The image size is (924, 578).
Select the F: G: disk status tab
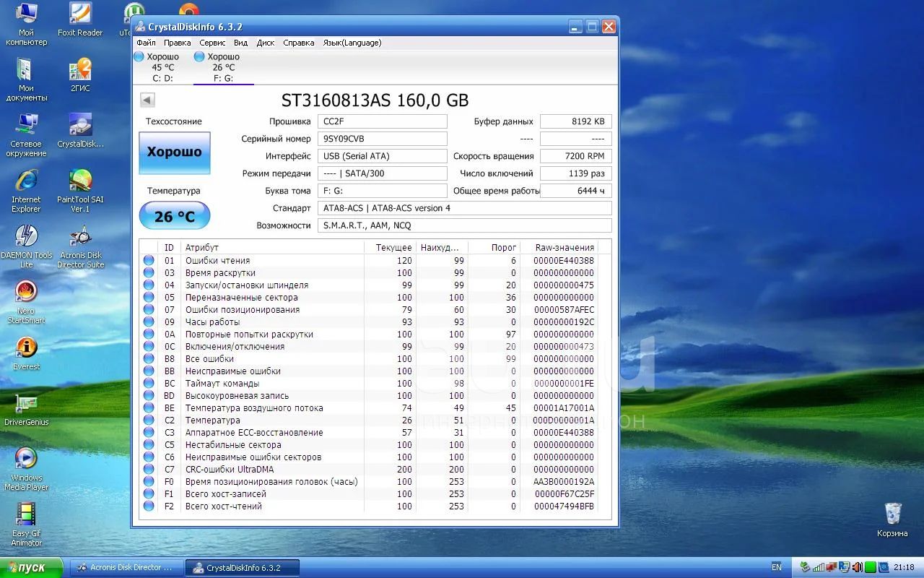pos(223,67)
